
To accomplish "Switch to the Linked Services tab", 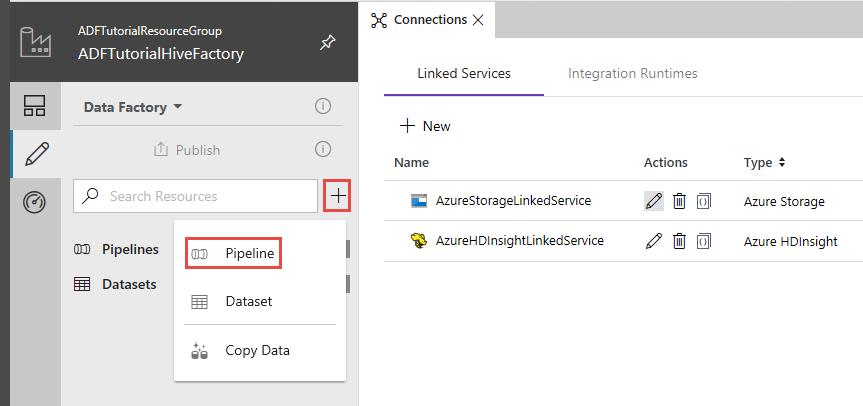I will pos(464,73).
